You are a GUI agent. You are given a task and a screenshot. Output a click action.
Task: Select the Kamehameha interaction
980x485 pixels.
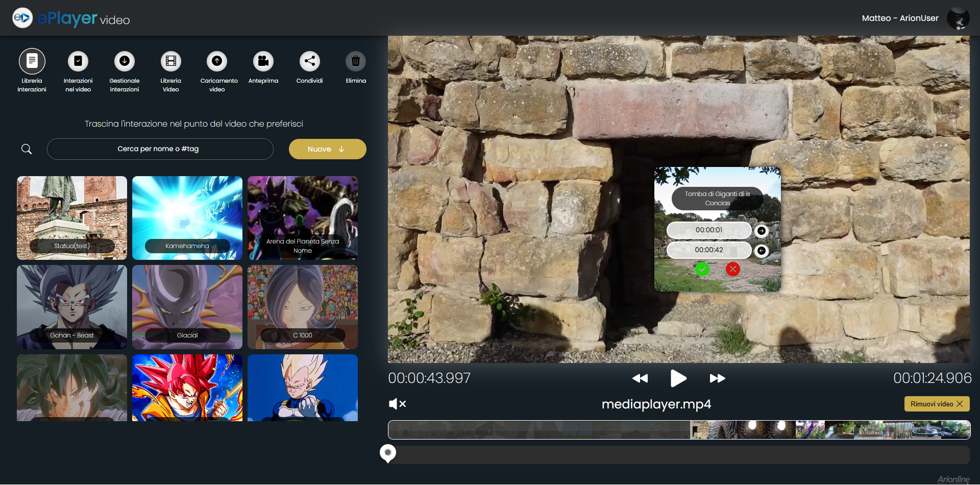(x=187, y=218)
